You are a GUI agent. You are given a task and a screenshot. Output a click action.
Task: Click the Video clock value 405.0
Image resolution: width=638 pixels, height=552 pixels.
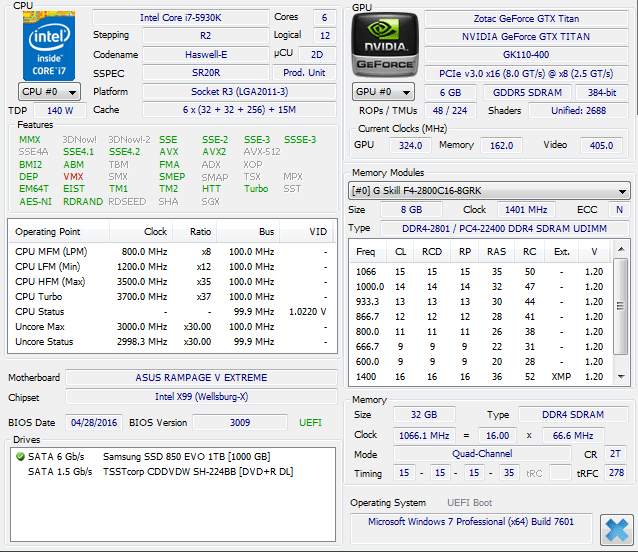click(601, 145)
